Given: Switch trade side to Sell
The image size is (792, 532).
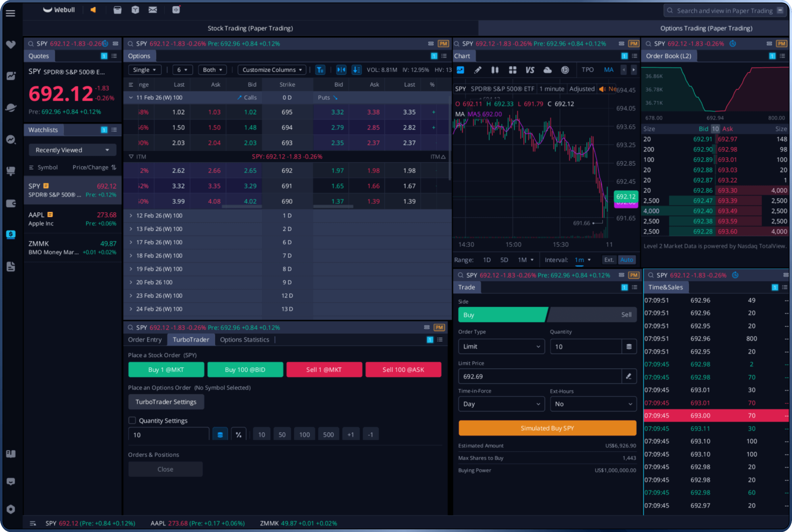Looking at the screenshot, I should point(592,315).
